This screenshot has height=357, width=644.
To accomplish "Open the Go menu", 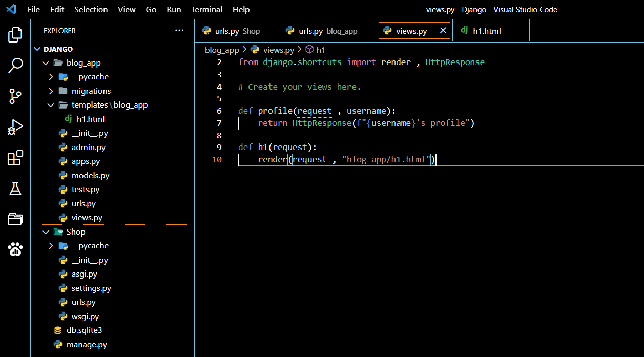I will pyautogui.click(x=151, y=9).
